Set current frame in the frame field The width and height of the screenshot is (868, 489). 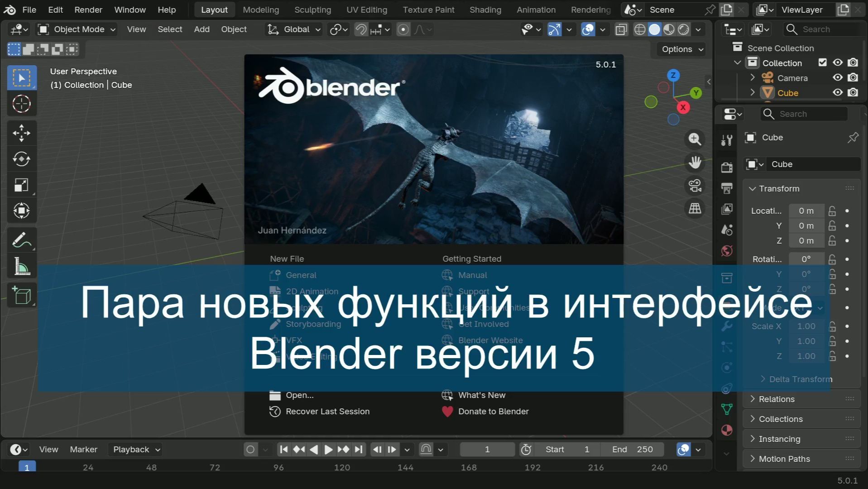[x=487, y=449]
